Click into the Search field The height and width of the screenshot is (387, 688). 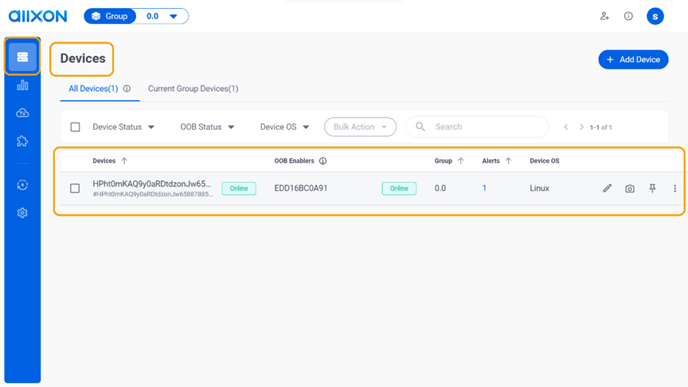477,127
